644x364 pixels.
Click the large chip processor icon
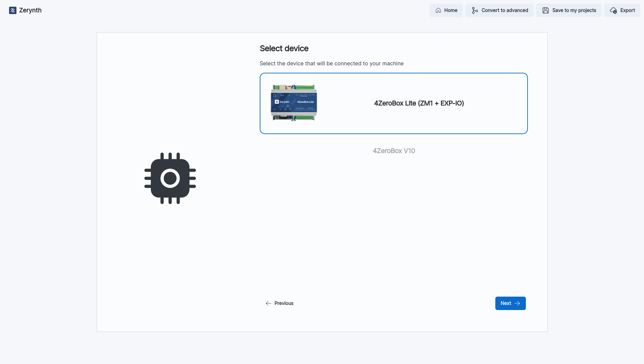pyautogui.click(x=170, y=178)
